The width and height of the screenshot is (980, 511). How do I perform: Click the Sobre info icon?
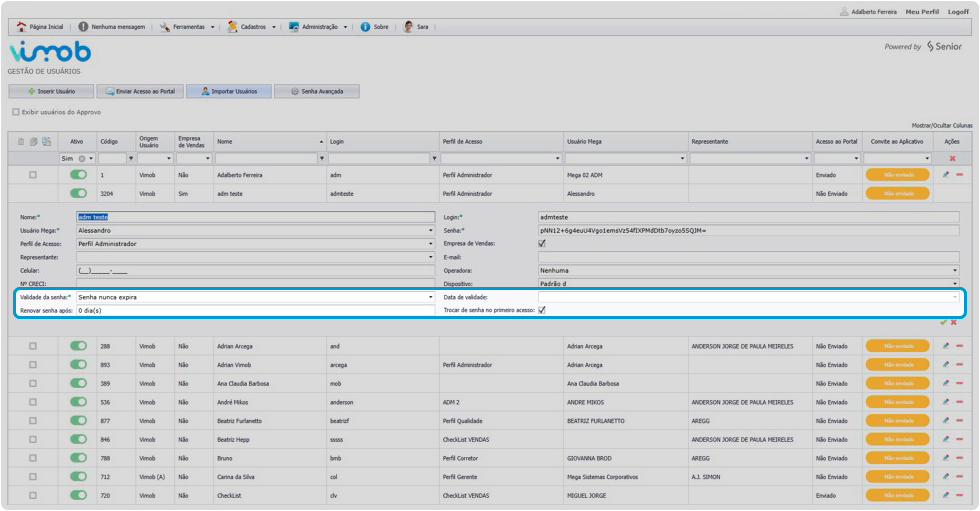point(366,26)
